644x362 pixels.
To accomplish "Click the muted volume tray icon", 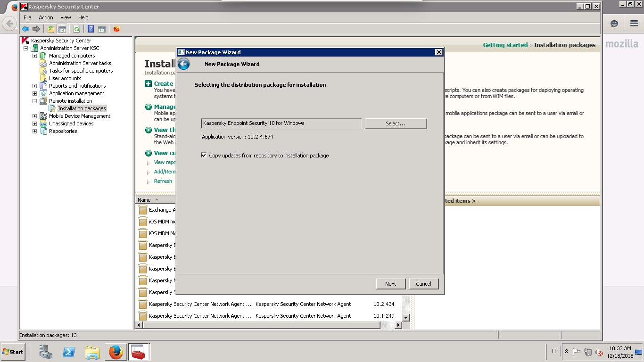I will tap(599, 352).
